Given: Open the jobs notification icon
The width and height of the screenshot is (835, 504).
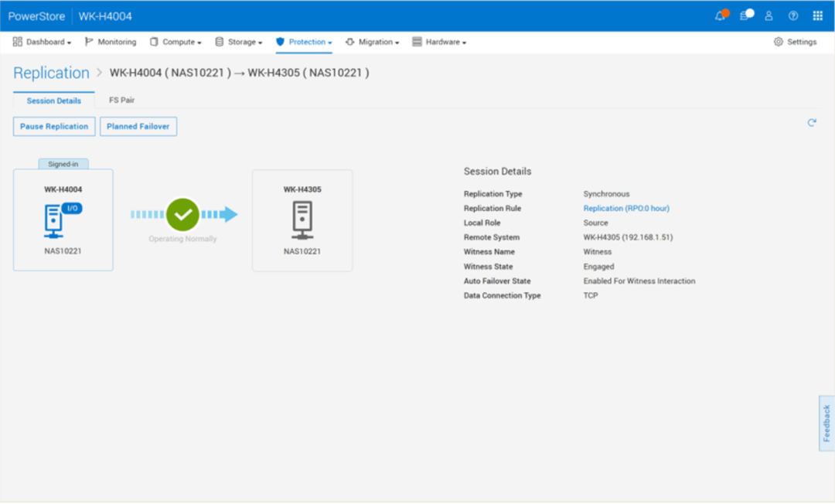Looking at the screenshot, I should click(x=745, y=16).
